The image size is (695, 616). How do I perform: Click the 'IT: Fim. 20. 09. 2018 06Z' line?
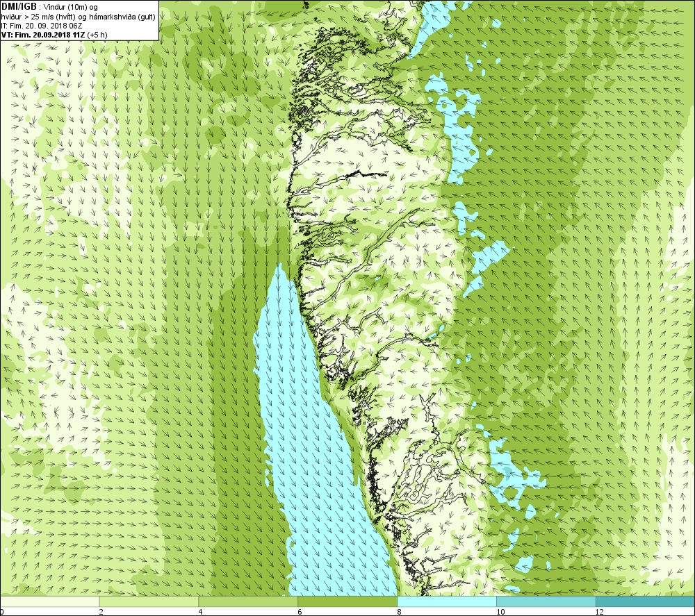pyautogui.click(x=42, y=26)
